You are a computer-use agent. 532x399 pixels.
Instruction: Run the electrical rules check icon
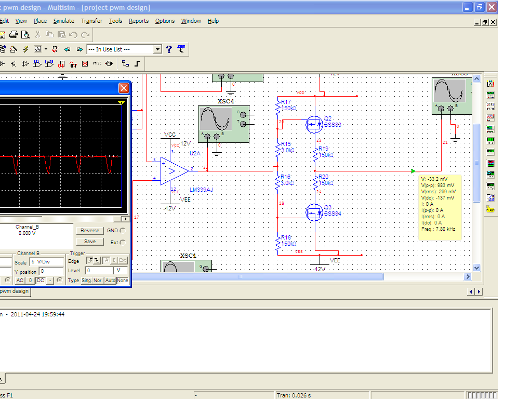[56, 49]
